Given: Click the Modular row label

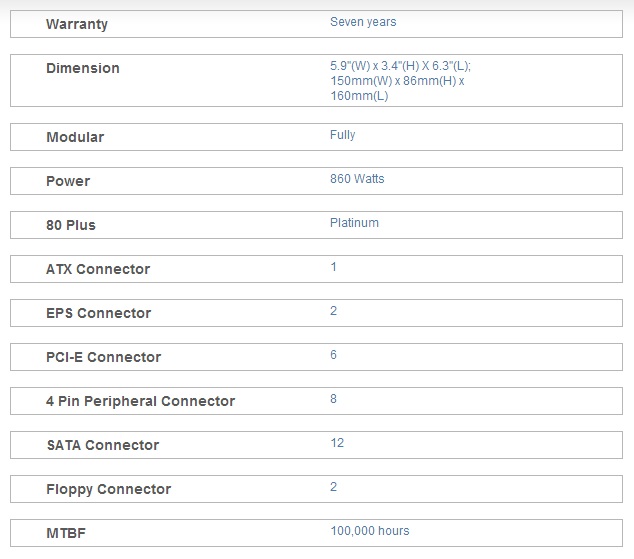Looking at the screenshot, I should tap(75, 137).
